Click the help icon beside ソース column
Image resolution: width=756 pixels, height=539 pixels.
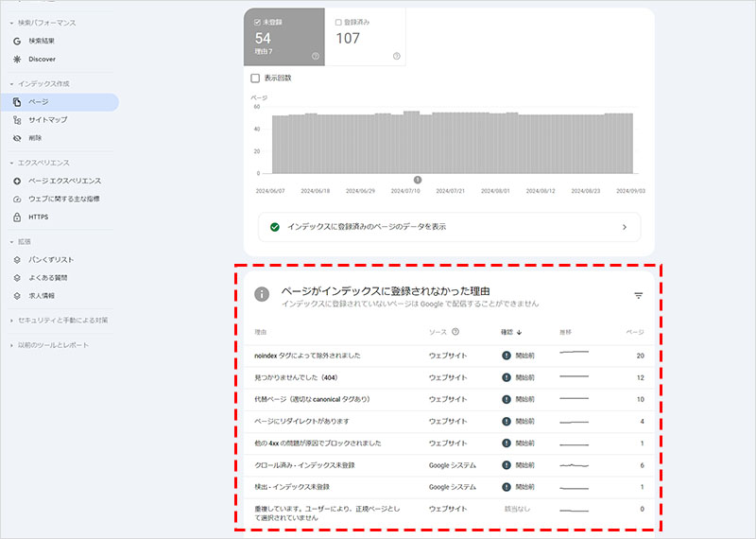(x=455, y=332)
